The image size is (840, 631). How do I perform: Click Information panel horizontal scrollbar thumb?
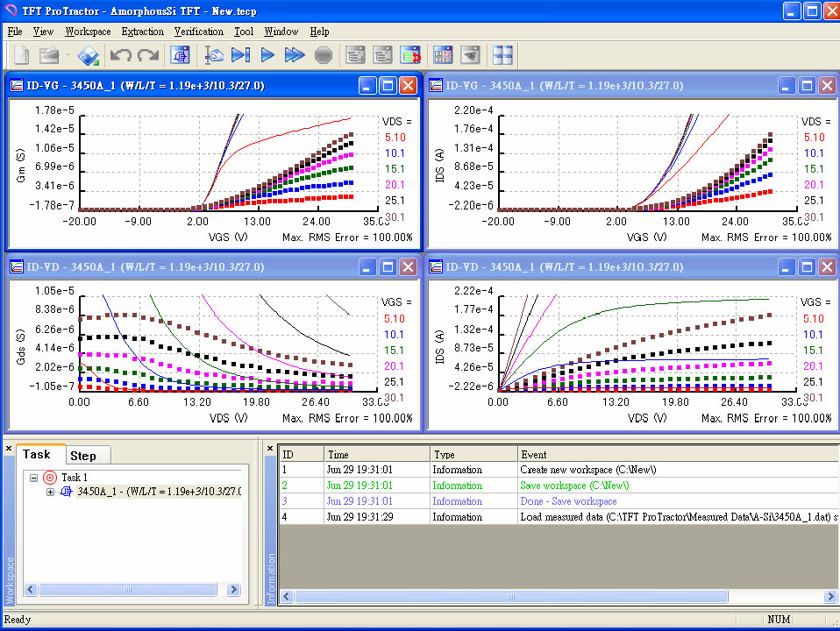510,597
